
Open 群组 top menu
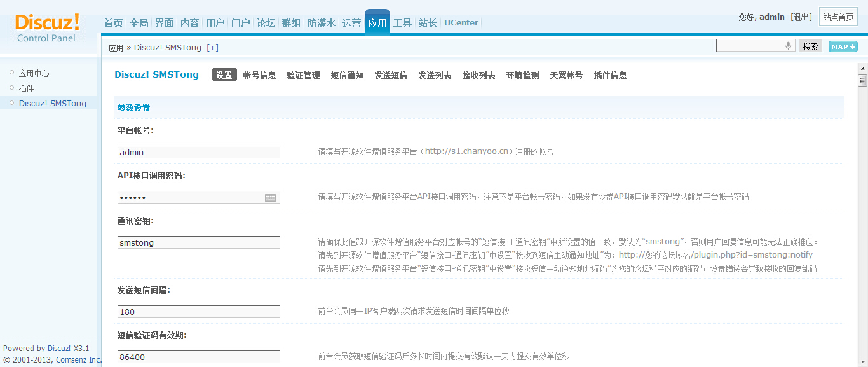click(291, 23)
